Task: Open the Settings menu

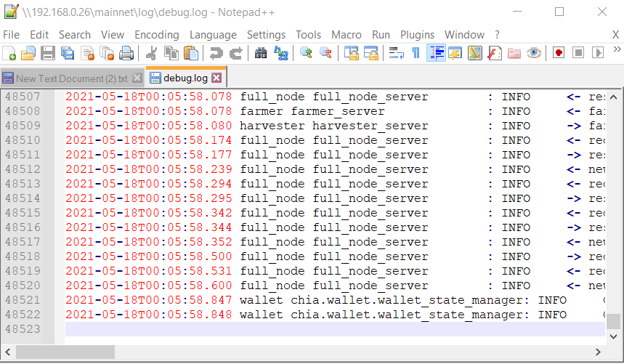Action: [266, 35]
